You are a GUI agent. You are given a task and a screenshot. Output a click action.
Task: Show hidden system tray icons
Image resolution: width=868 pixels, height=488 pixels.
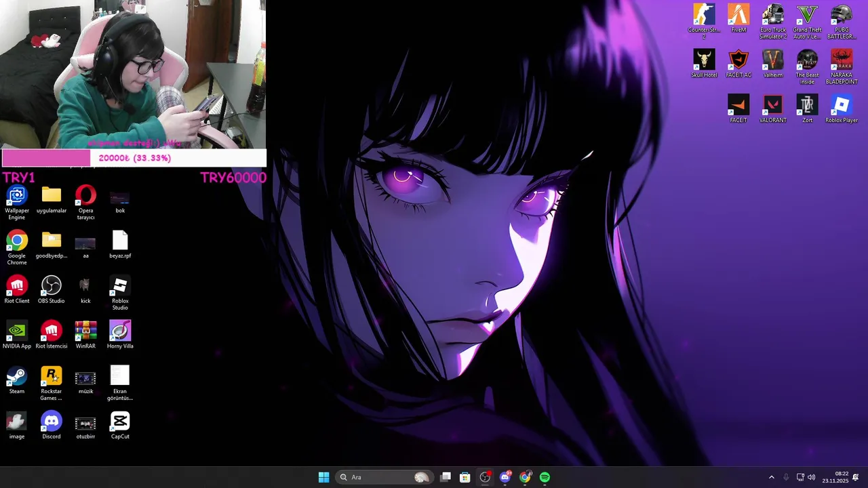[x=771, y=477]
